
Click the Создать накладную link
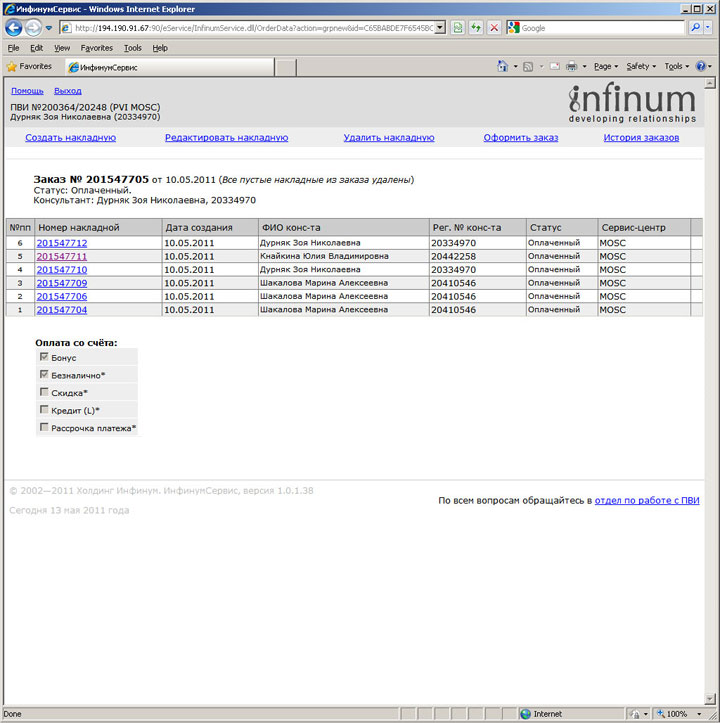click(71, 137)
